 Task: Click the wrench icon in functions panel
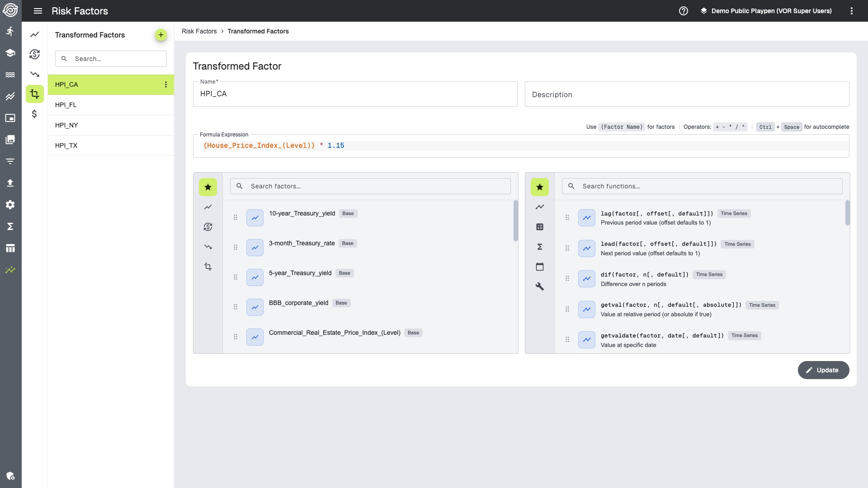[x=539, y=286]
